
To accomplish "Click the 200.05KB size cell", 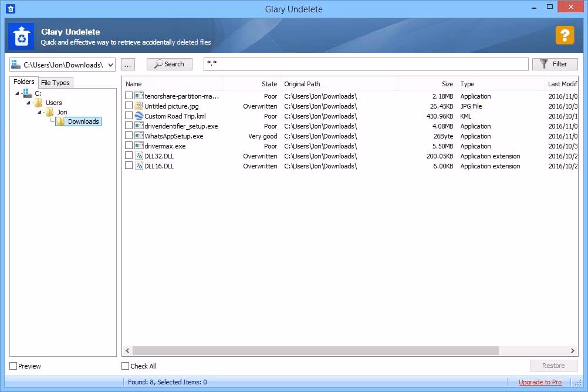I will pyautogui.click(x=440, y=156).
